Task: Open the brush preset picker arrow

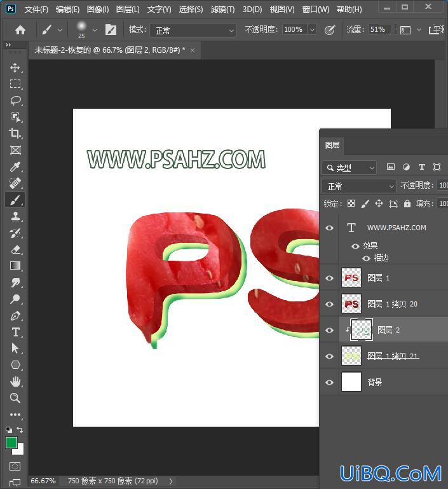Action: tap(95, 31)
